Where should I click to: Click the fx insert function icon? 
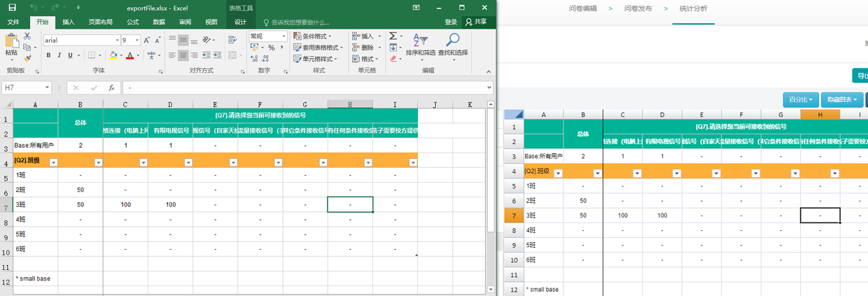click(111, 87)
